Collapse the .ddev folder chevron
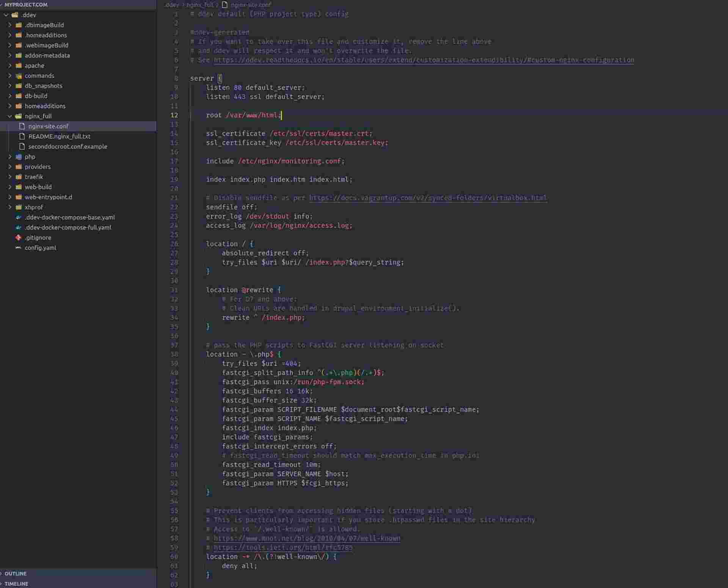This screenshot has height=588, width=728. point(6,15)
